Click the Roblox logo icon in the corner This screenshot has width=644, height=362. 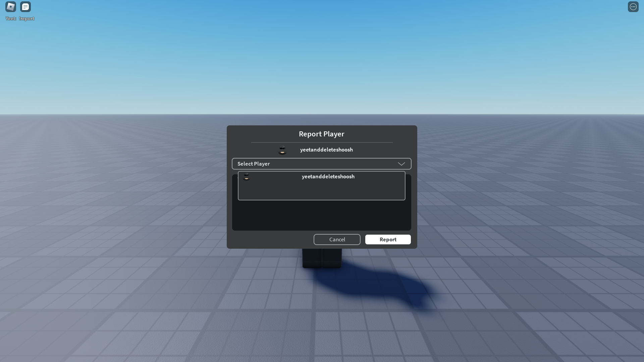point(11,6)
